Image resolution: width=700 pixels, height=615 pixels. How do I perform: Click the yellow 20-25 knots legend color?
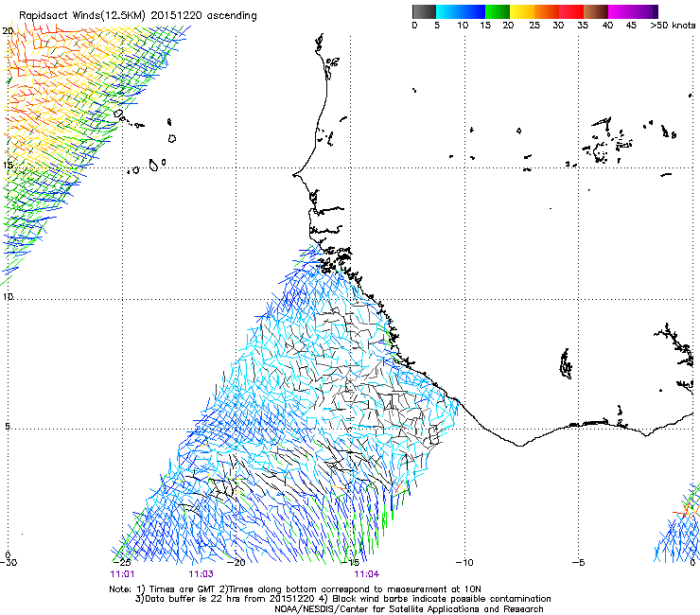pyautogui.click(x=522, y=11)
